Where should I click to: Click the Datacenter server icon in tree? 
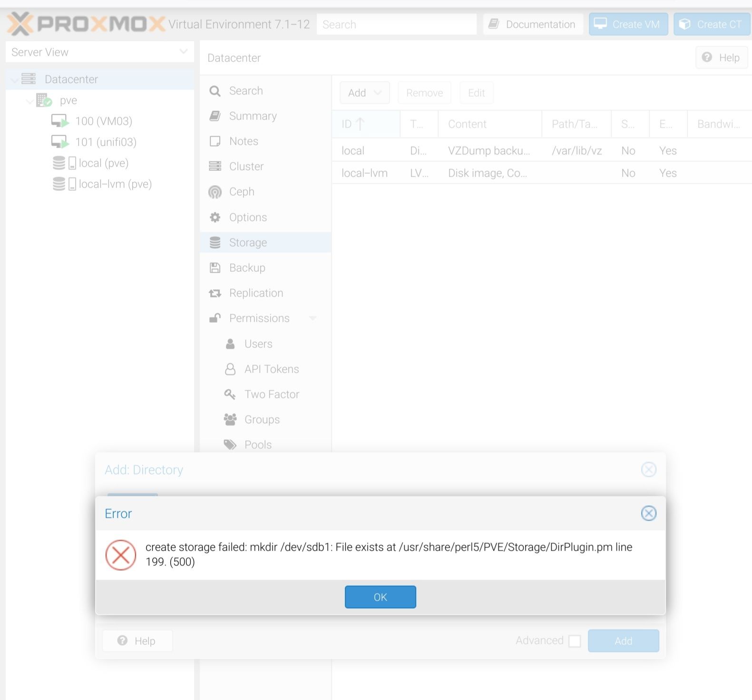[x=29, y=79]
